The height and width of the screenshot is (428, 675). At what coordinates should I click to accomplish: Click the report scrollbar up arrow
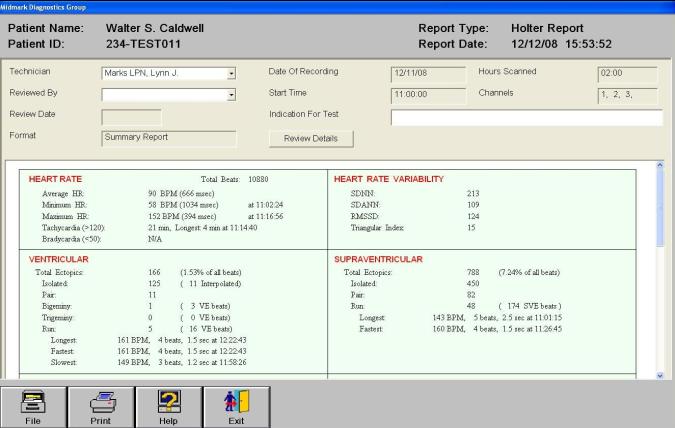[x=660, y=165]
